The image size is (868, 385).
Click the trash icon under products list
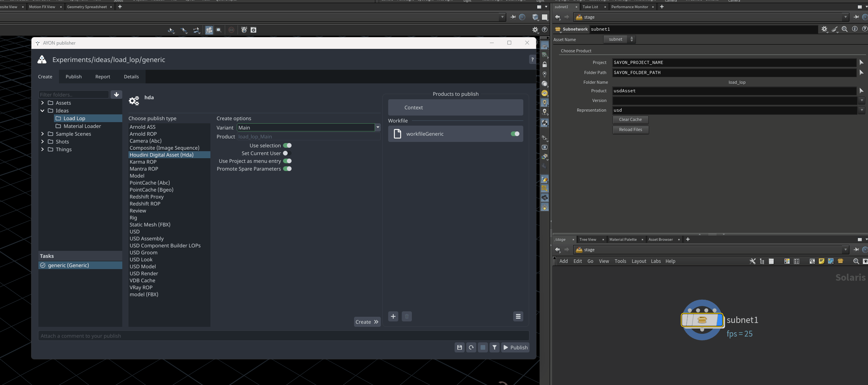tap(407, 316)
